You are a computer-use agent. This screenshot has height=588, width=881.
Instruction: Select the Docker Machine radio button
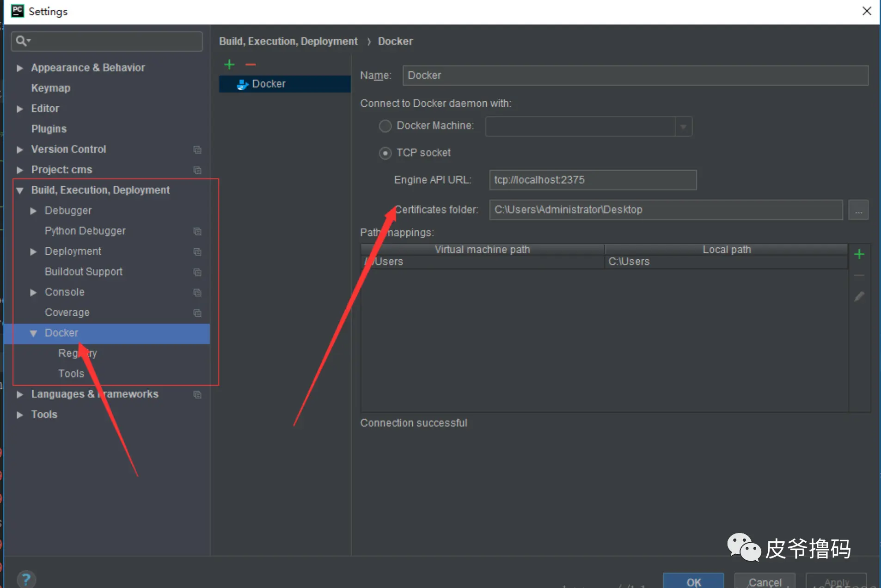385,126
